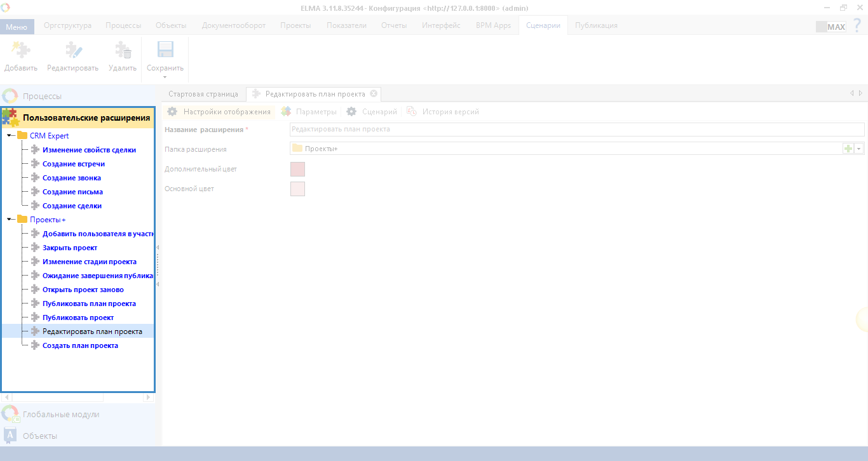Image resolution: width=868 pixels, height=461 pixels.
Task: Collapse the CRM Expert folder
Action: pyautogui.click(x=10, y=136)
